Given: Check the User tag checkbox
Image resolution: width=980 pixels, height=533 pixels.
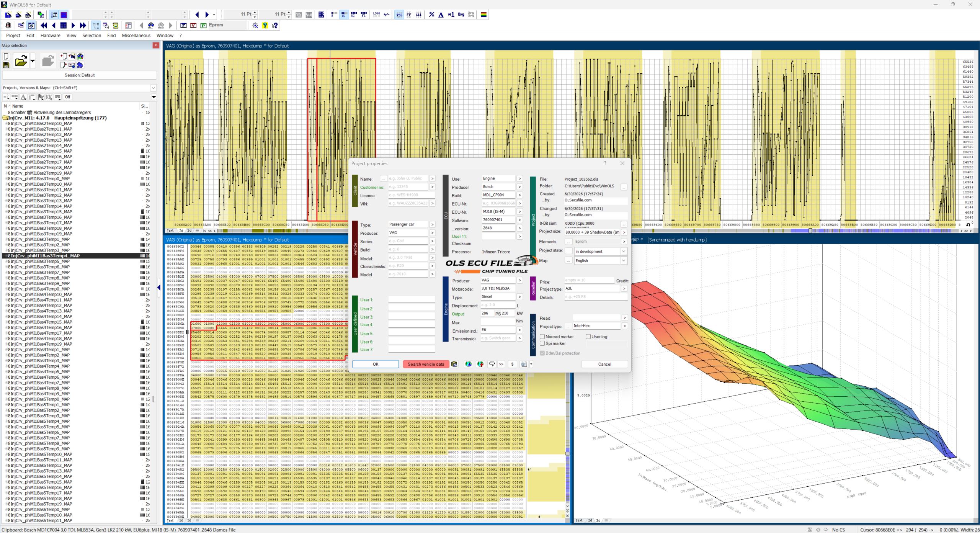Looking at the screenshot, I should (x=588, y=337).
